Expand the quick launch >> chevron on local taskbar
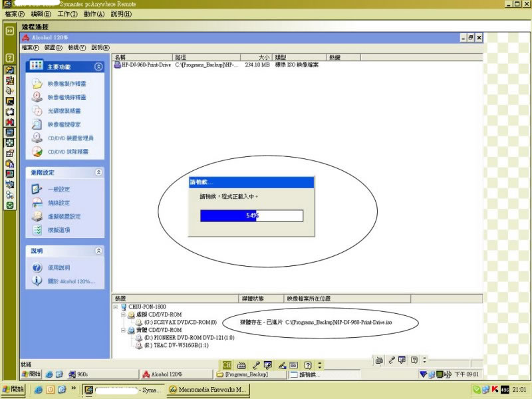This screenshot has width=532, height=399. [x=73, y=388]
